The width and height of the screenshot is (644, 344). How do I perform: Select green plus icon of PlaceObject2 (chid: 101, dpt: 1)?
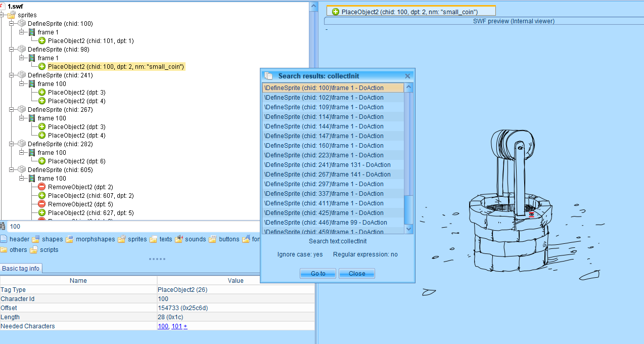[42, 40]
